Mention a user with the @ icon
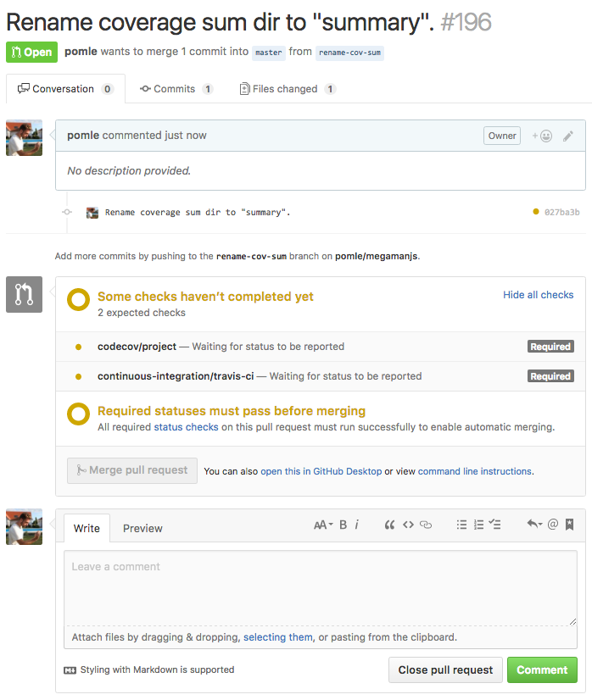 [553, 524]
